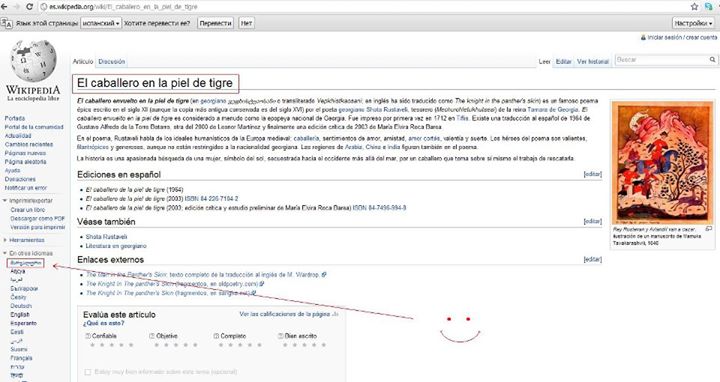Click the Перевести button
Screen dimensions: 720x382
point(215,23)
